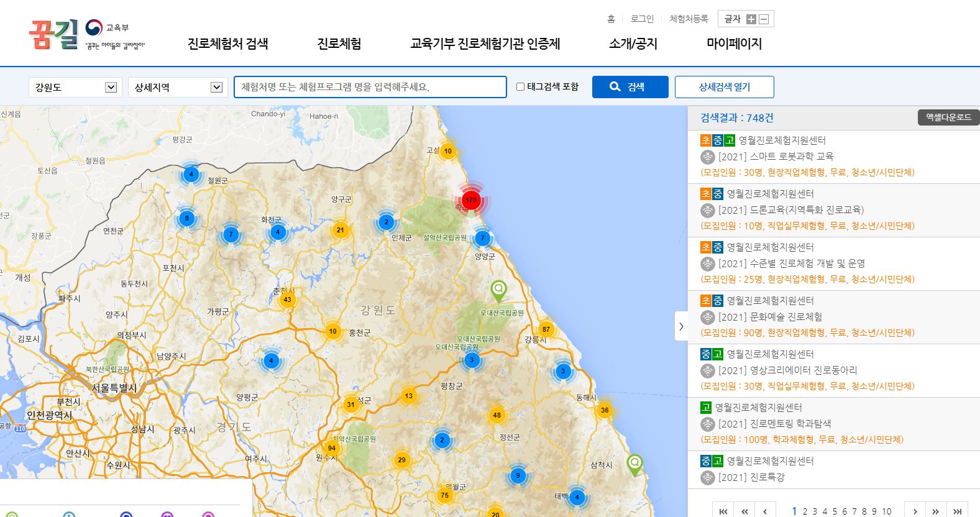Image resolution: width=980 pixels, height=517 pixels.
Task: Open result [2021] 영상크리에이터 진로동아리
Action: pyautogui.click(x=788, y=370)
